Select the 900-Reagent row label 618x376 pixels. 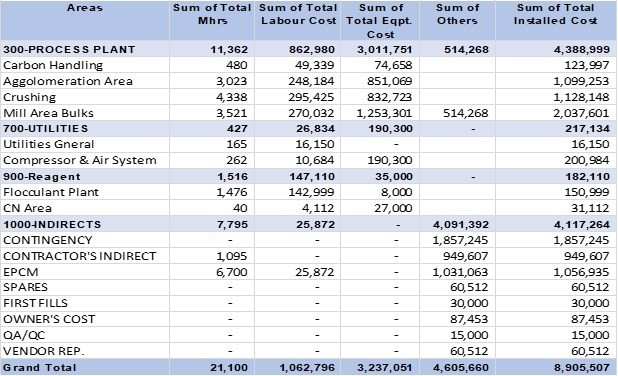[x=42, y=177]
